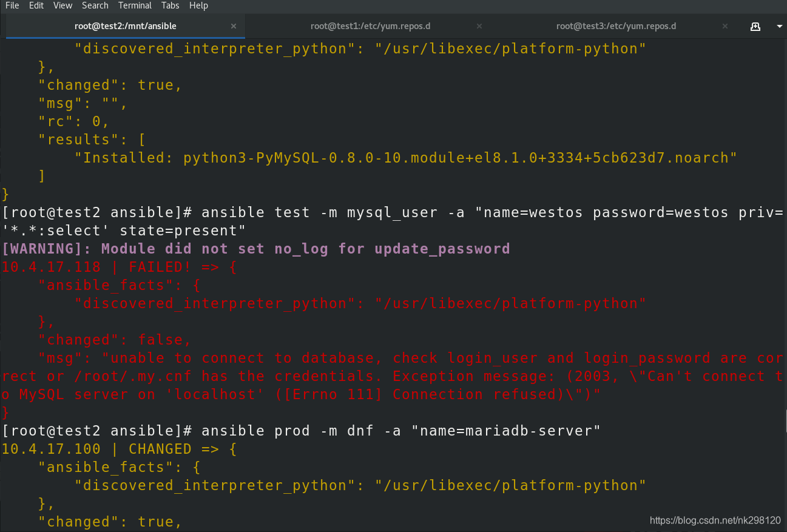Image resolution: width=787 pixels, height=532 pixels.
Task: Open the View menu
Action: coord(62,5)
